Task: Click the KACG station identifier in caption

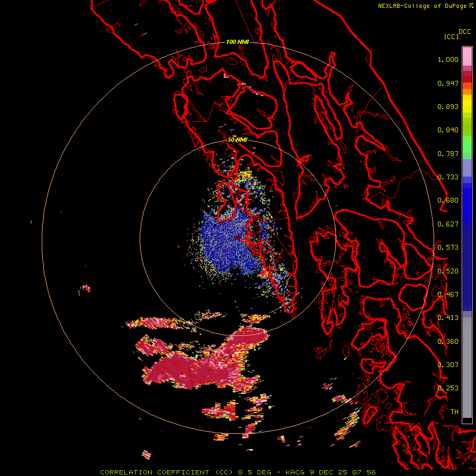Action: click(295, 472)
